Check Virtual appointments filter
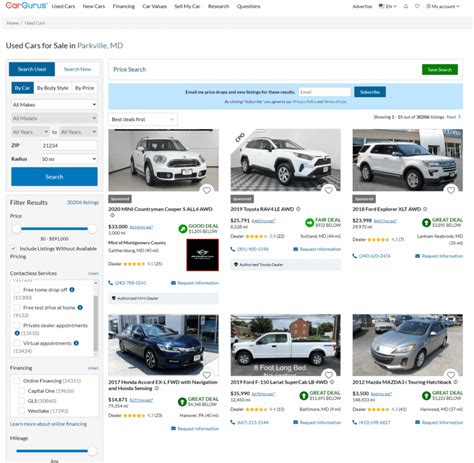This screenshot has width=474, height=463. click(17, 343)
